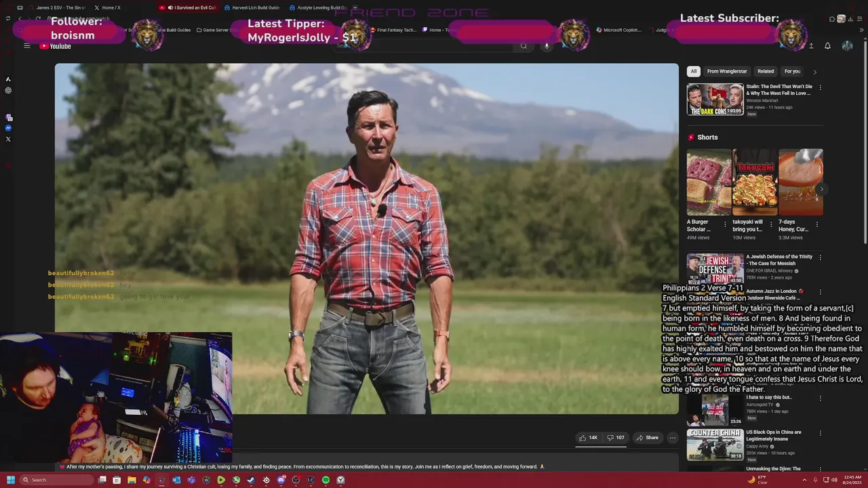Open the YouTube guide hamburger menu

tap(27, 46)
